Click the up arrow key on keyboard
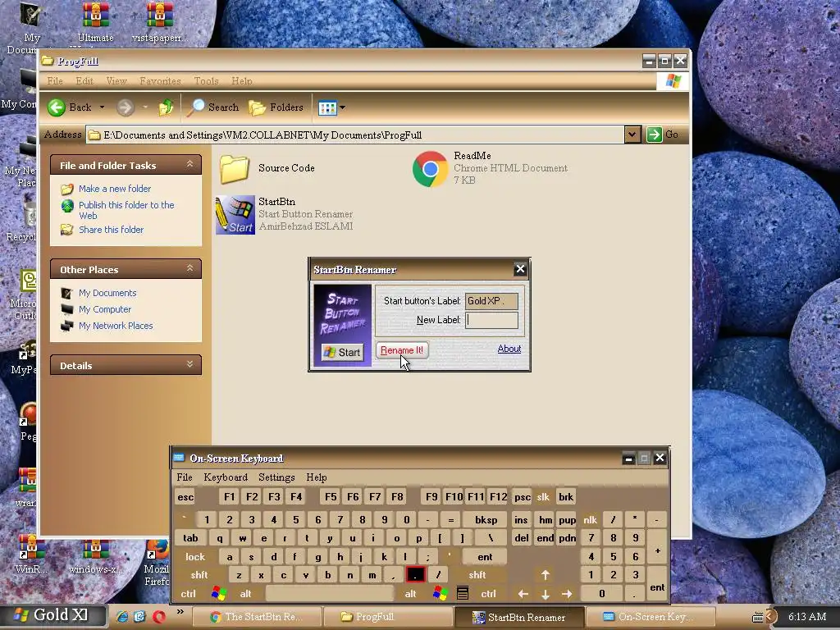The image size is (840, 630). (x=546, y=575)
